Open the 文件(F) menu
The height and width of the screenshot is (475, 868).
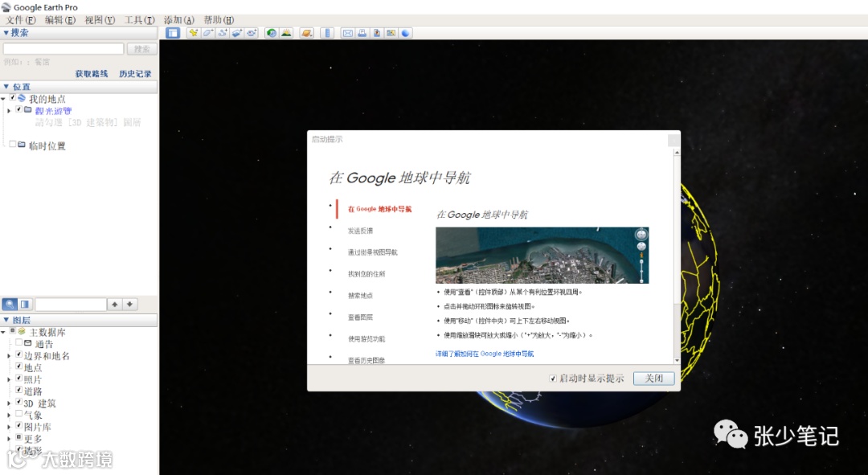20,20
